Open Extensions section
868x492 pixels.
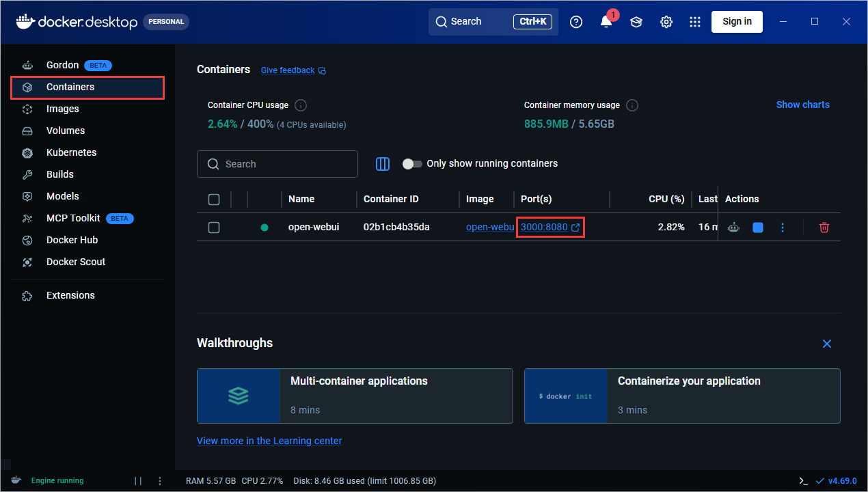(87, 295)
